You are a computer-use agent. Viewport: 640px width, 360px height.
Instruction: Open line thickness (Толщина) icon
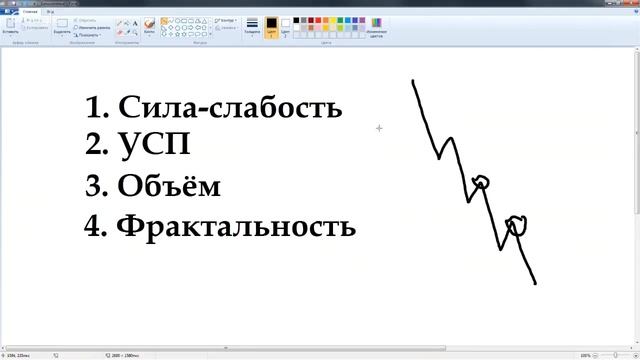pos(252,23)
